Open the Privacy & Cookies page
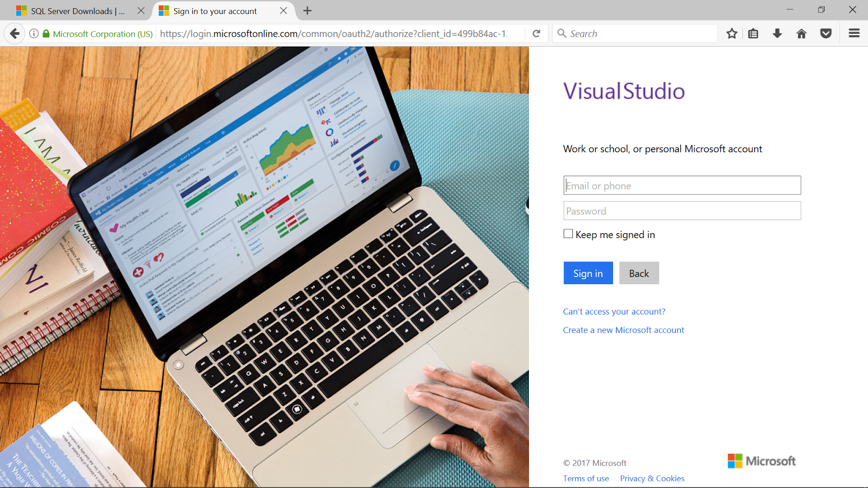Screen dimensions: 868x488 652,478
